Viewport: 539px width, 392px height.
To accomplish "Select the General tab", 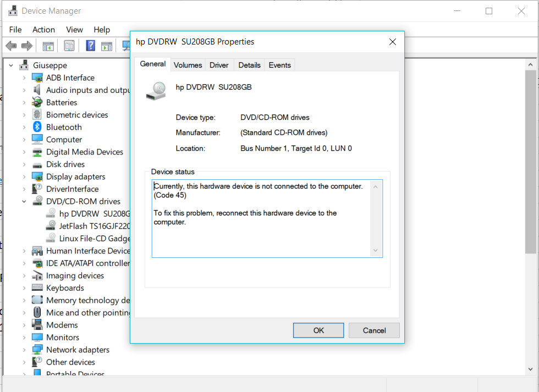I will (x=153, y=64).
